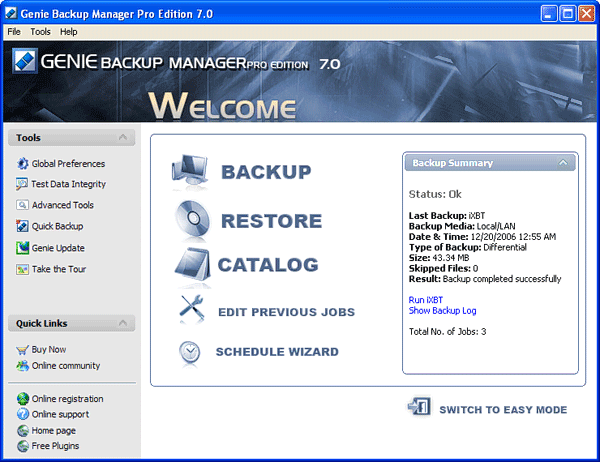Select EDIT PREVIOUS JOBS
This screenshot has width=600, height=462.
point(287,312)
